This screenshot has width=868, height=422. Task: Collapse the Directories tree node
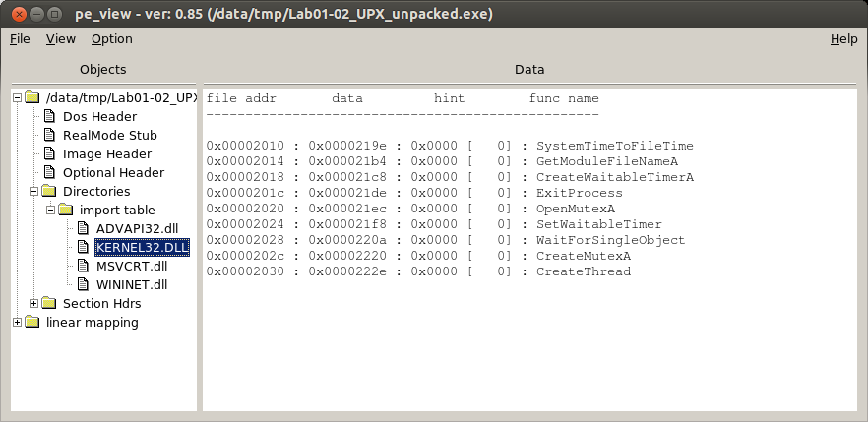point(34,192)
